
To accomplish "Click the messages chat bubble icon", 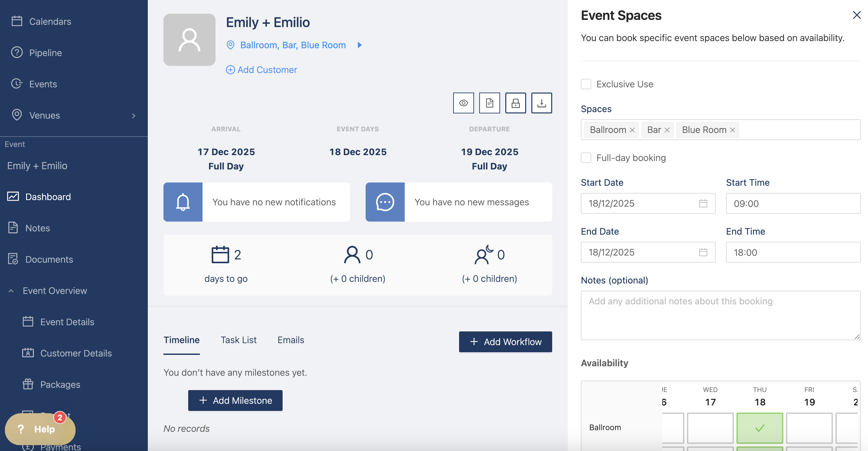I will [385, 202].
